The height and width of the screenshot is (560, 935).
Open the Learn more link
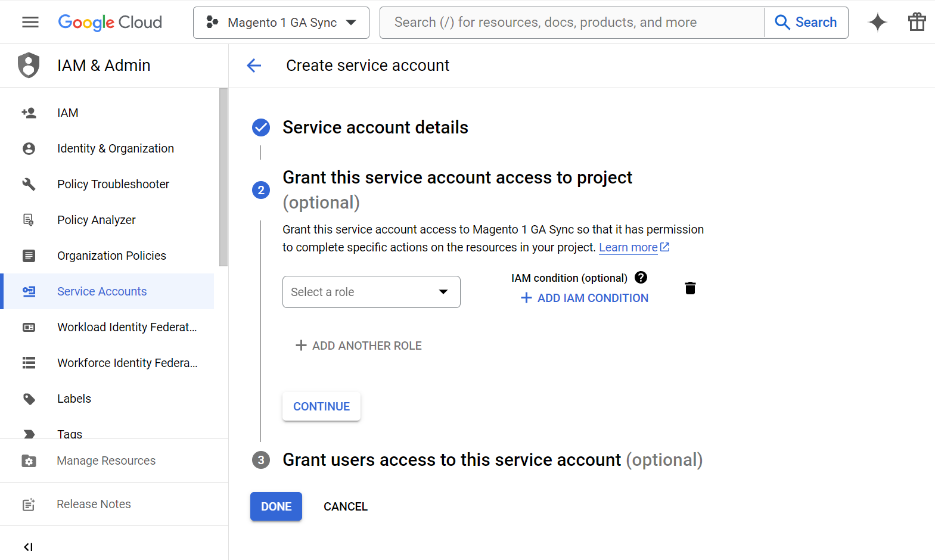628,248
